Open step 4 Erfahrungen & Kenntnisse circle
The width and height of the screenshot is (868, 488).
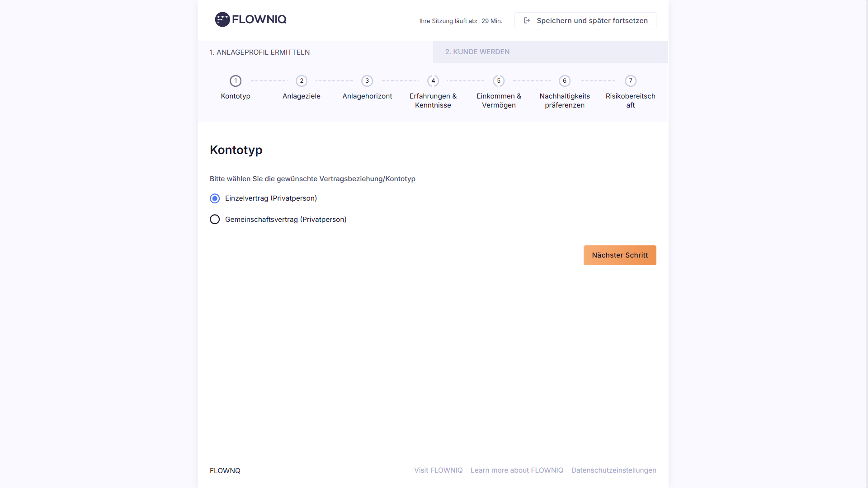click(433, 81)
